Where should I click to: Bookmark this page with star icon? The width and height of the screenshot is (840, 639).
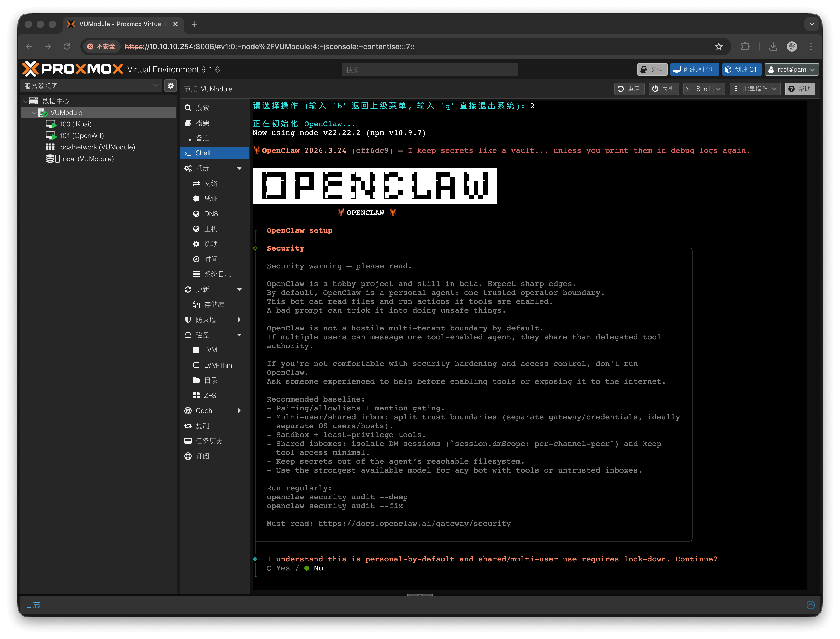click(x=718, y=47)
